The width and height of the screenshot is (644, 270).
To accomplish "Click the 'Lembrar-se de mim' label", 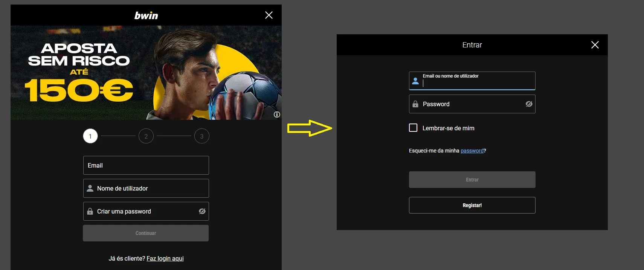I will [449, 128].
